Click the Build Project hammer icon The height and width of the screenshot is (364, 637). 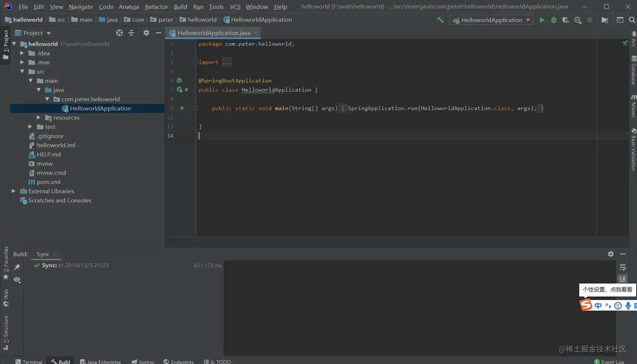coord(440,20)
